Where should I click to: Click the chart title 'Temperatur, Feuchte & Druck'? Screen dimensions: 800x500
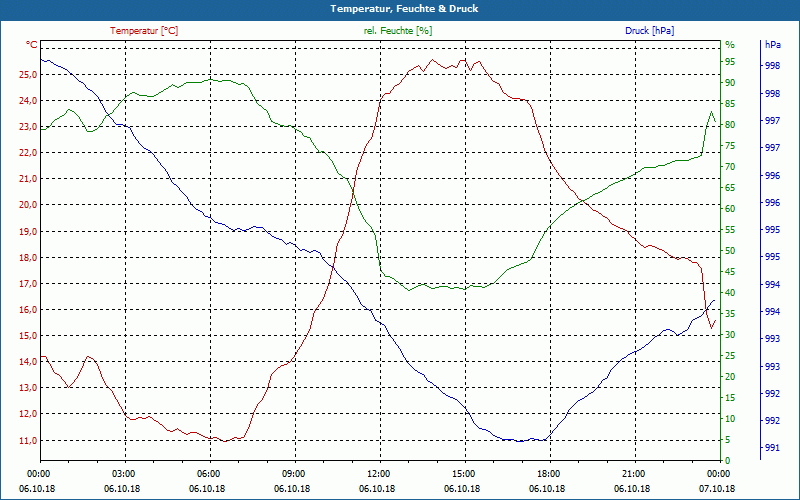click(x=404, y=9)
